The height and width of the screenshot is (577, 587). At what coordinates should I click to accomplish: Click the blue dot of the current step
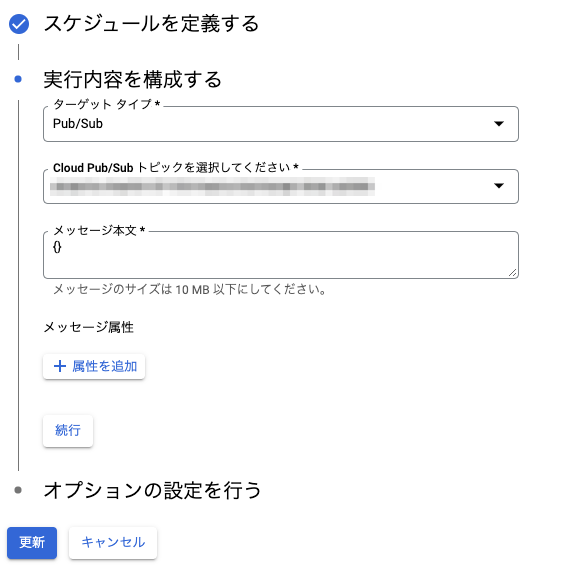click(18, 79)
